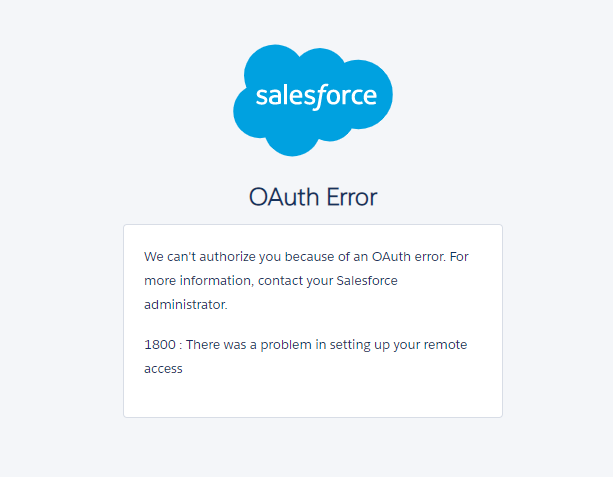Click the error code "1800"
The width and height of the screenshot is (615, 477).
pos(159,345)
